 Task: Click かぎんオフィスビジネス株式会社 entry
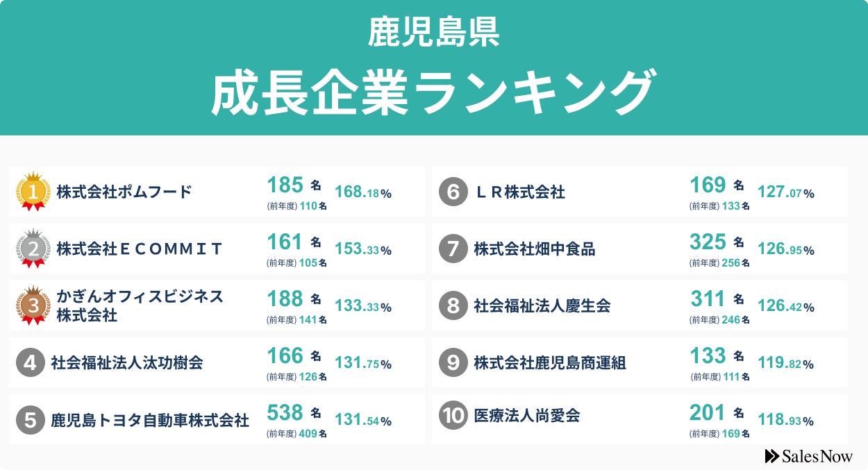click(x=140, y=305)
